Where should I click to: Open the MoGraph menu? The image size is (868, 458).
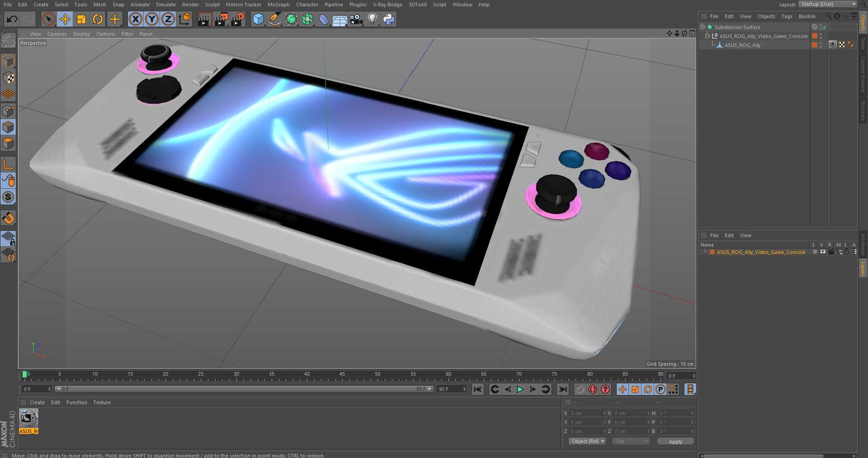point(278,5)
